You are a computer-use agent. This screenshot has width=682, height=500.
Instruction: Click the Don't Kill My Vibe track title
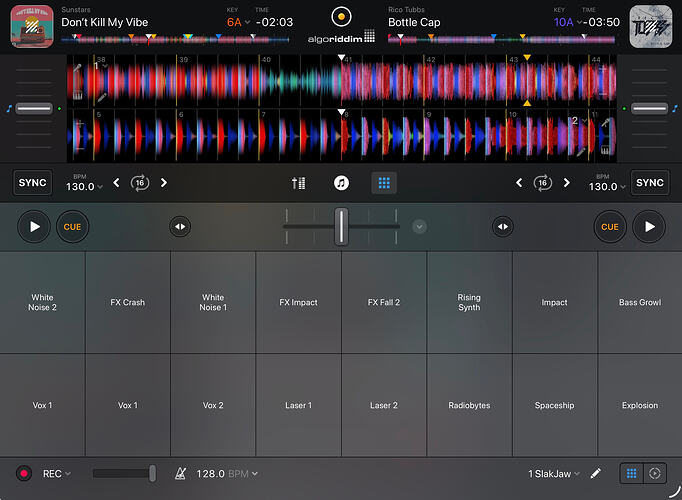point(105,22)
